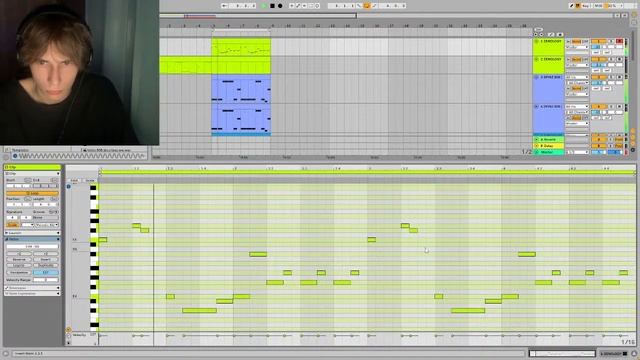This screenshot has width=640, height=360.
Task: Arm track 1 SEROLOGY for recording
Action: (620, 42)
